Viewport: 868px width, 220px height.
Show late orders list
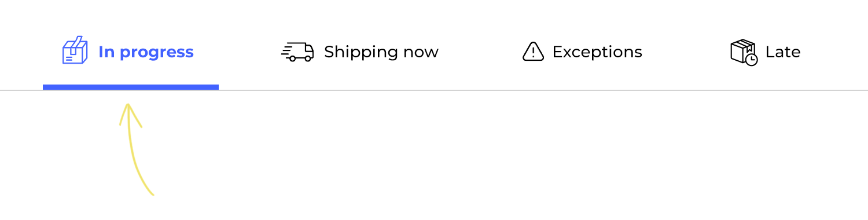(766, 52)
